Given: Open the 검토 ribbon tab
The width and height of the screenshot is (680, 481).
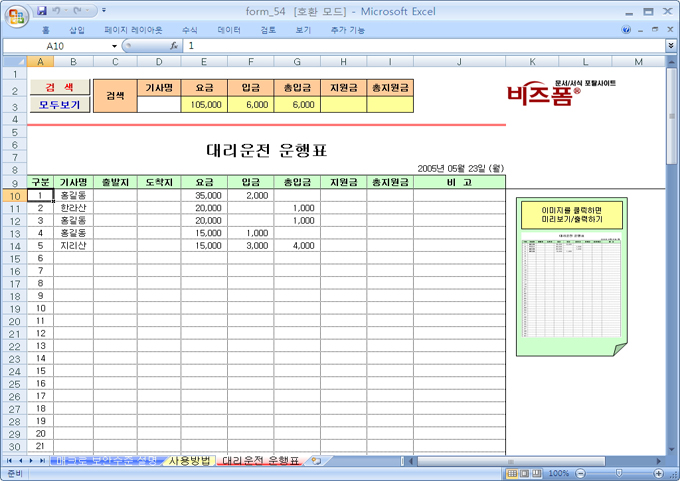Looking at the screenshot, I should (268, 30).
